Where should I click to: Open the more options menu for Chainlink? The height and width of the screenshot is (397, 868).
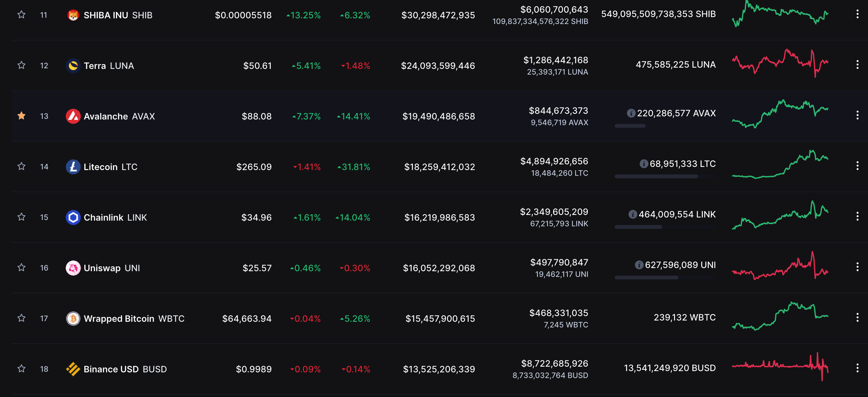[857, 217]
